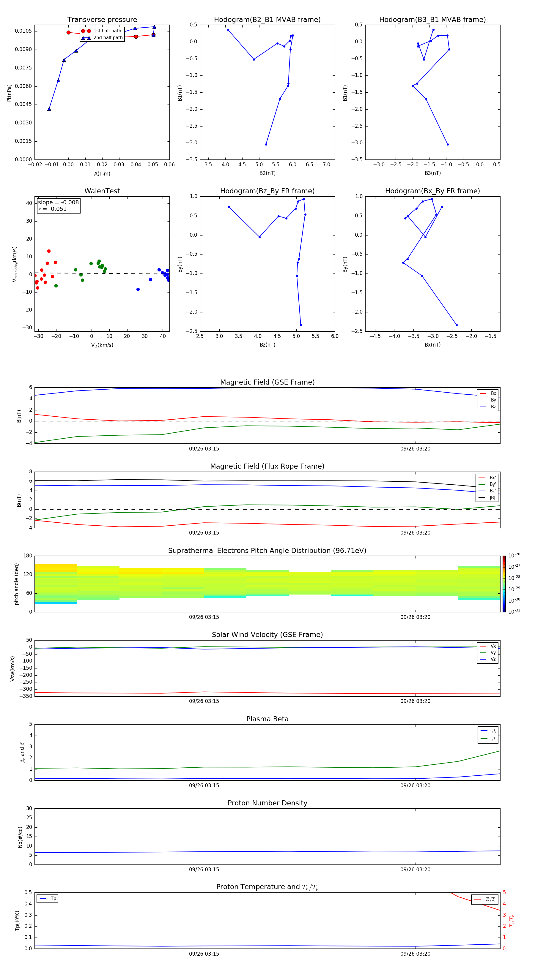Click the '180' tick on the pitch angle axis
Screen dimensions: 535x980
point(28,556)
